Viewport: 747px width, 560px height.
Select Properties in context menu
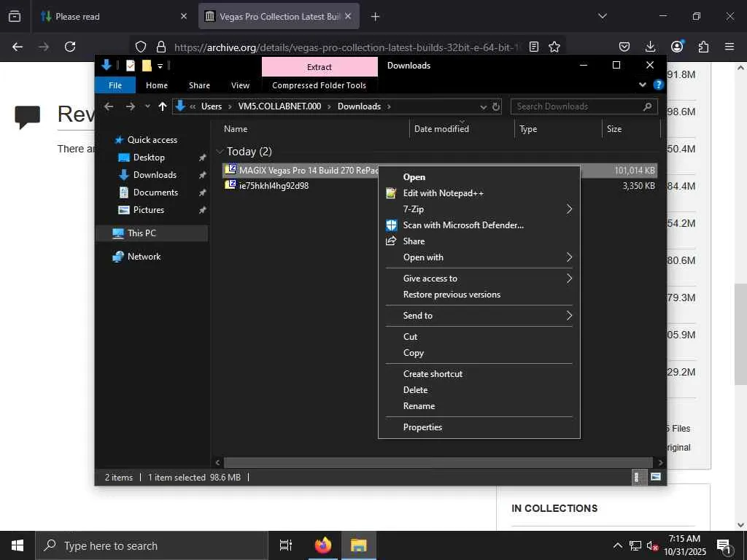(422, 427)
